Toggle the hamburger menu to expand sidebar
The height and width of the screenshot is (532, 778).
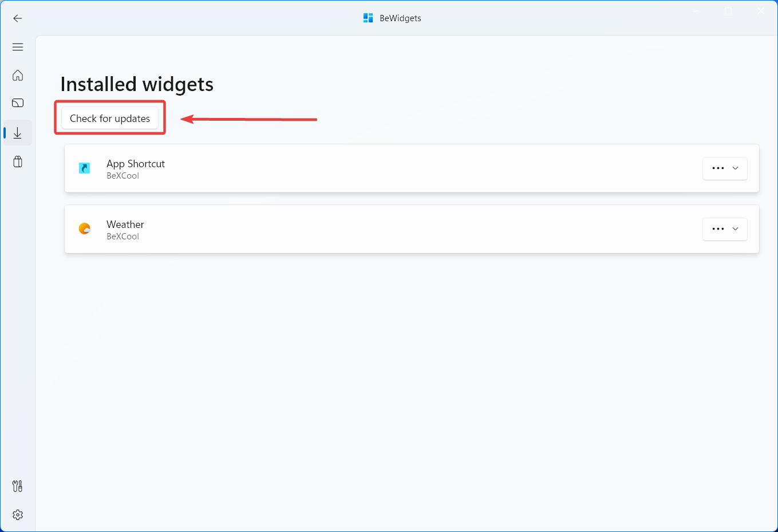[18, 46]
